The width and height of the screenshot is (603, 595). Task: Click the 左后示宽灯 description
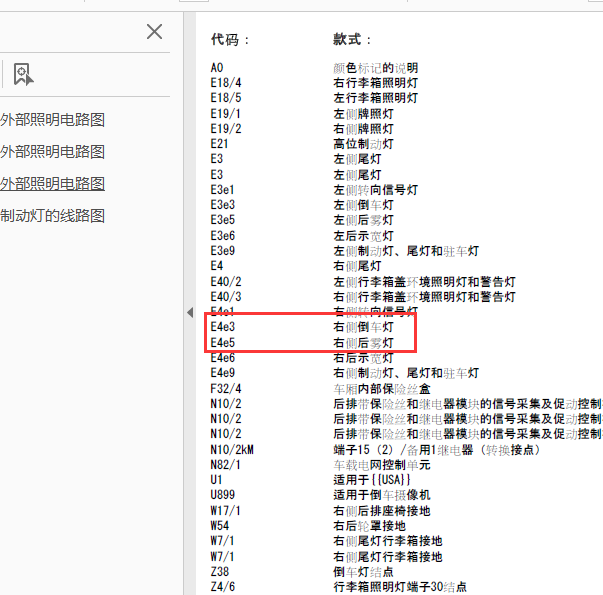(363, 236)
